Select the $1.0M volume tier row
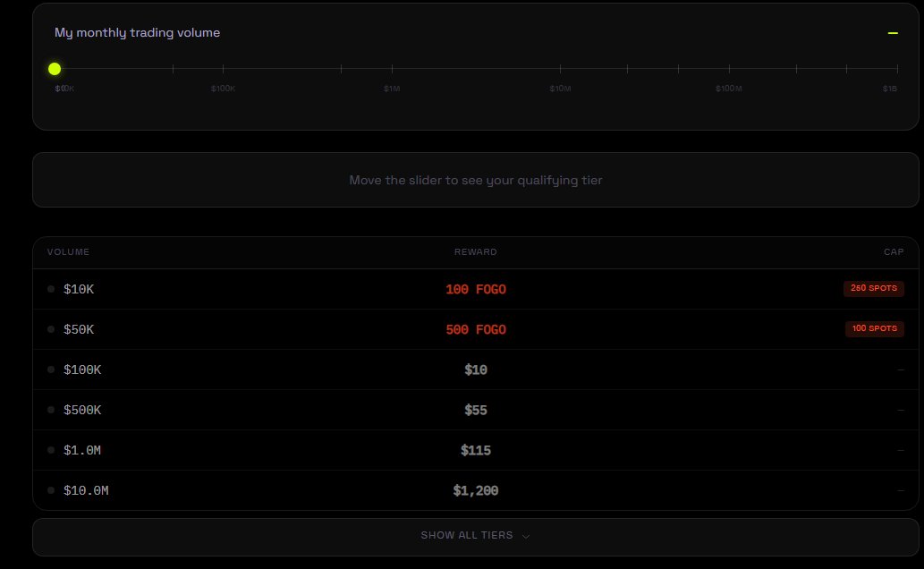 tap(476, 450)
